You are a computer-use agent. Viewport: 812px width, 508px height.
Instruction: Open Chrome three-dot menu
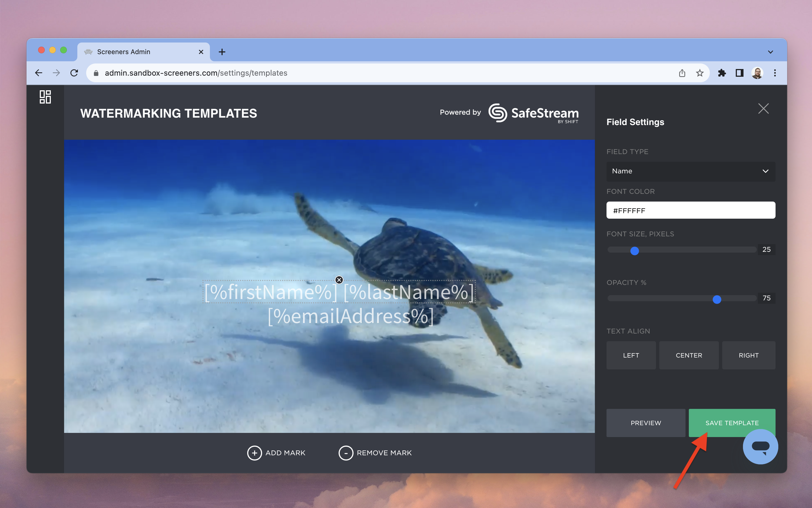click(x=775, y=73)
